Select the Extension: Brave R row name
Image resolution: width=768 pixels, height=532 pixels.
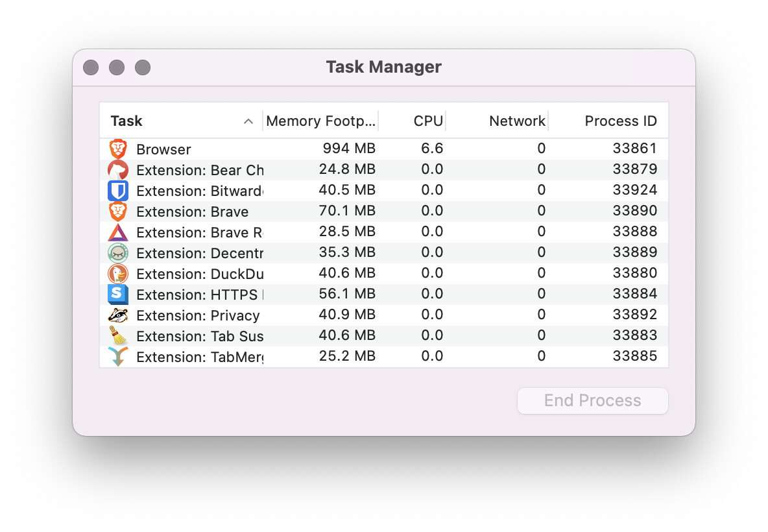[200, 233]
